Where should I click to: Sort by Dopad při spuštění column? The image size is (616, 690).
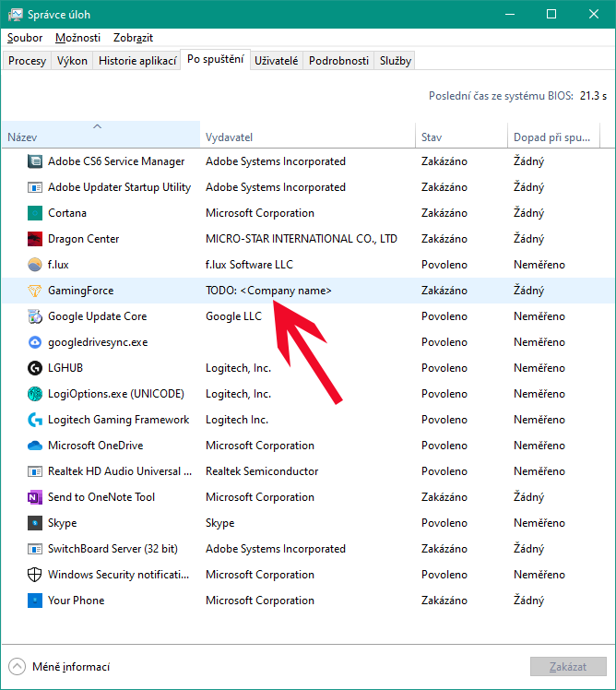point(553,135)
